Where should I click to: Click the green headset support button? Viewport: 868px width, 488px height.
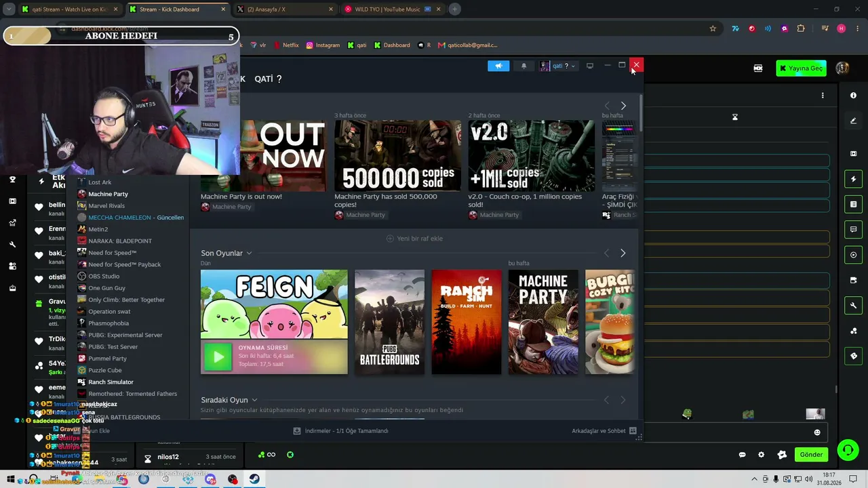pos(847,450)
